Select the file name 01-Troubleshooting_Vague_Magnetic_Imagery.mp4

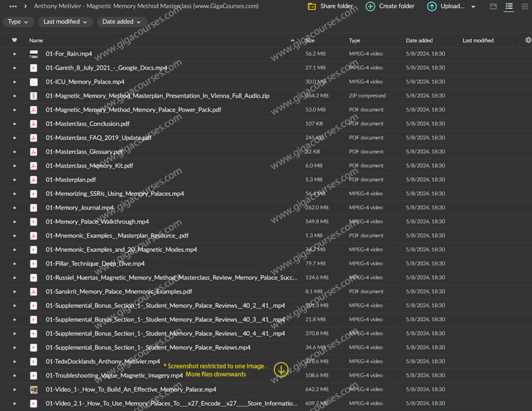pyautogui.click(x=114, y=375)
